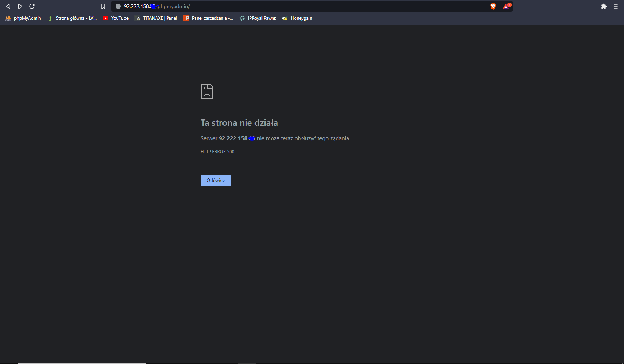
Task: Click the sad page error icon
Action: (207, 92)
